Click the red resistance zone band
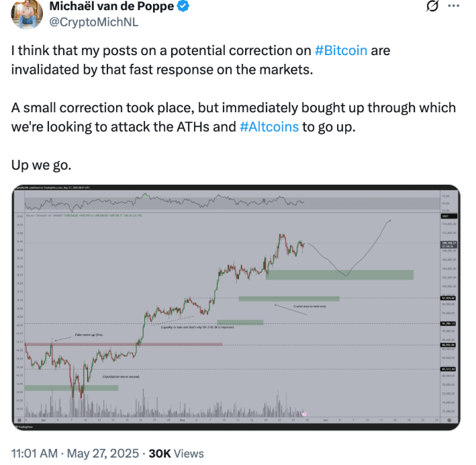 124,344
